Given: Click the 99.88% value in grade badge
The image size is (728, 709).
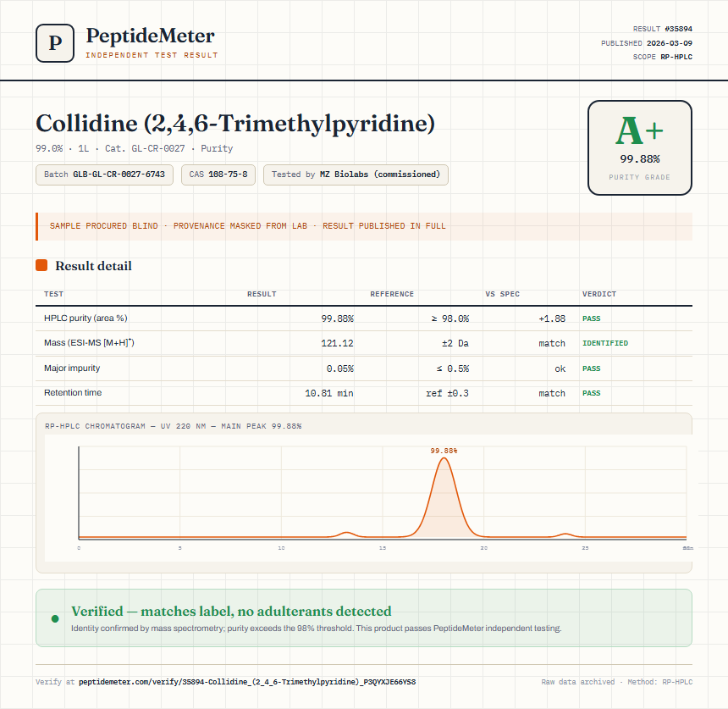Looking at the screenshot, I should tap(640, 159).
